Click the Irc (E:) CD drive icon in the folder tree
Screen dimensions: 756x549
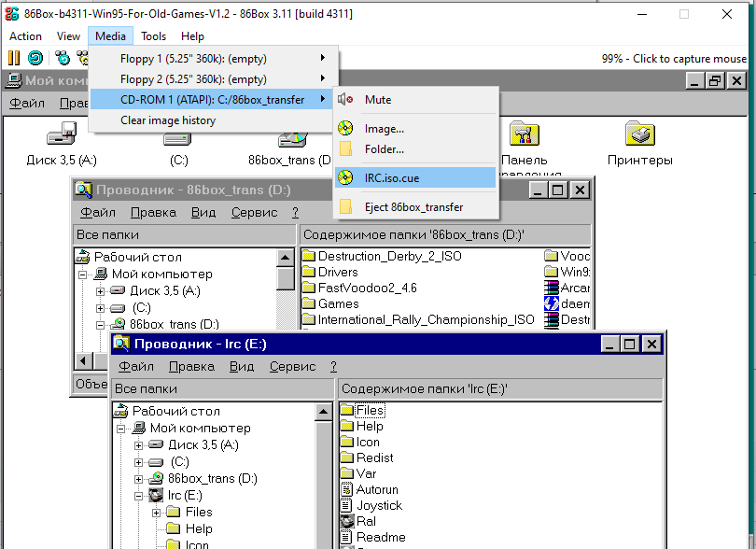(x=156, y=495)
